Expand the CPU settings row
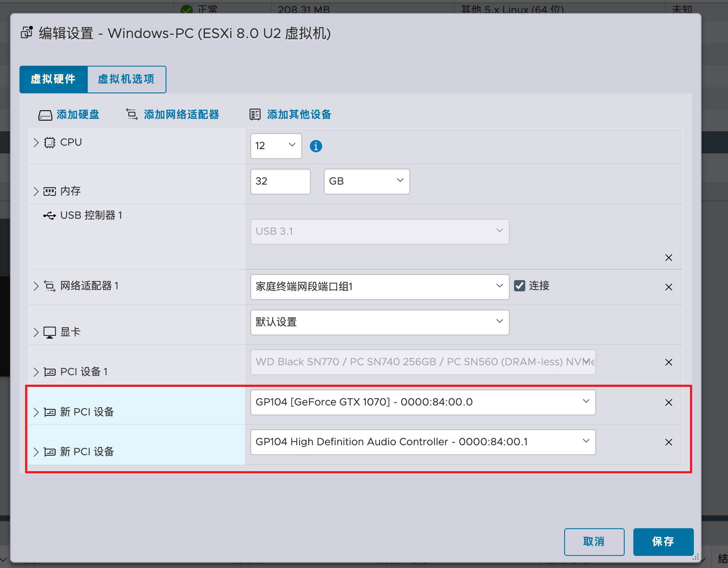Viewport: 728px width, 568px height. pyautogui.click(x=36, y=143)
